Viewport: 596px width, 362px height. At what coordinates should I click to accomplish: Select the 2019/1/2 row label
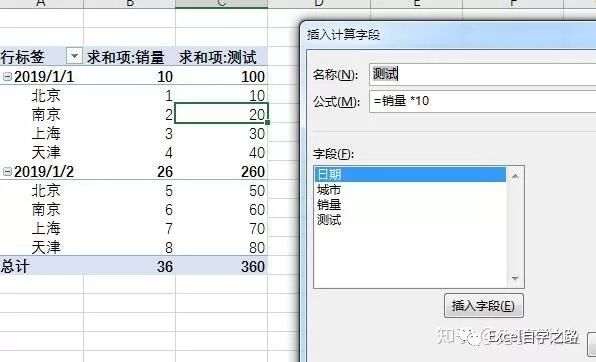coord(44,171)
